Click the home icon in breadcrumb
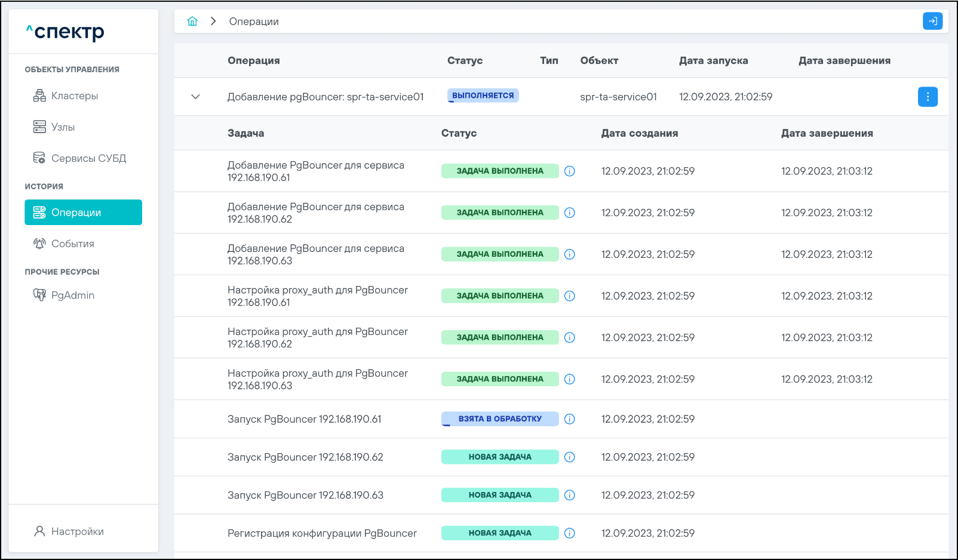958x560 pixels. click(192, 21)
